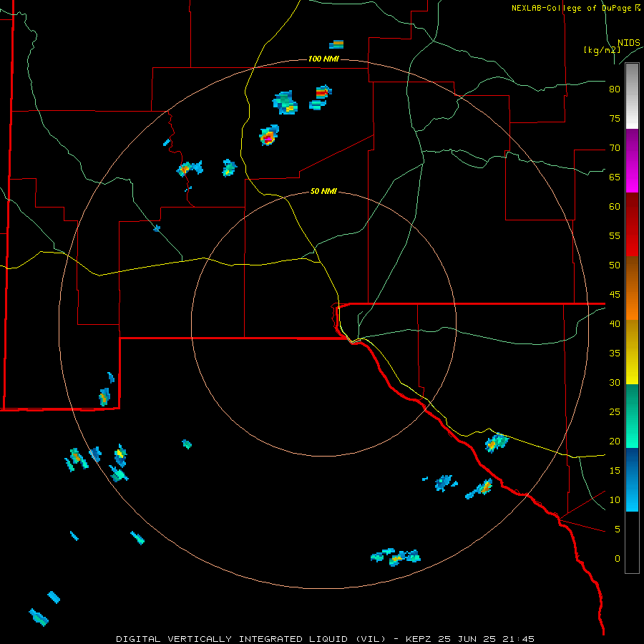Select the 35 value on the color scale

[615, 353]
